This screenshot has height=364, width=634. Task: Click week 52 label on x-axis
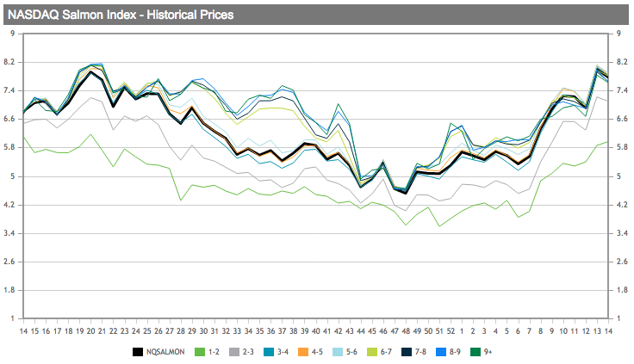pos(451,331)
